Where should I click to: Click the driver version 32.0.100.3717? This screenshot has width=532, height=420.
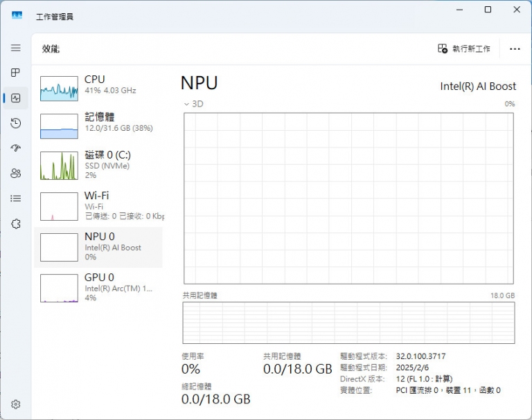pos(420,356)
